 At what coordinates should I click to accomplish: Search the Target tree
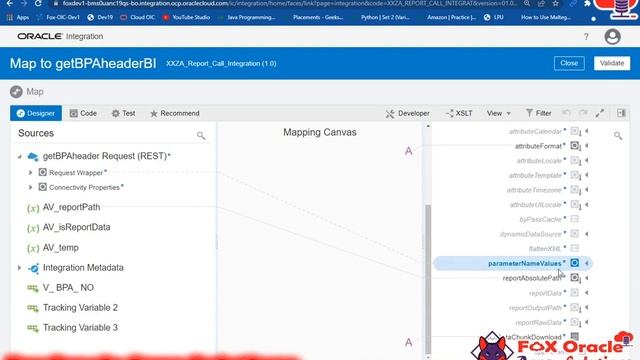[618, 136]
